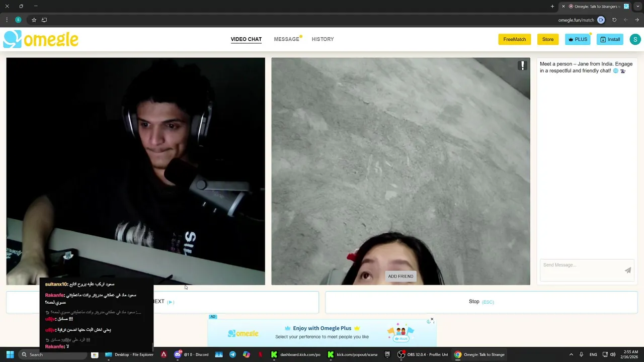This screenshot has width=644, height=362.
Task: Open Desktop File Explorer taskbar window
Action: (130, 354)
